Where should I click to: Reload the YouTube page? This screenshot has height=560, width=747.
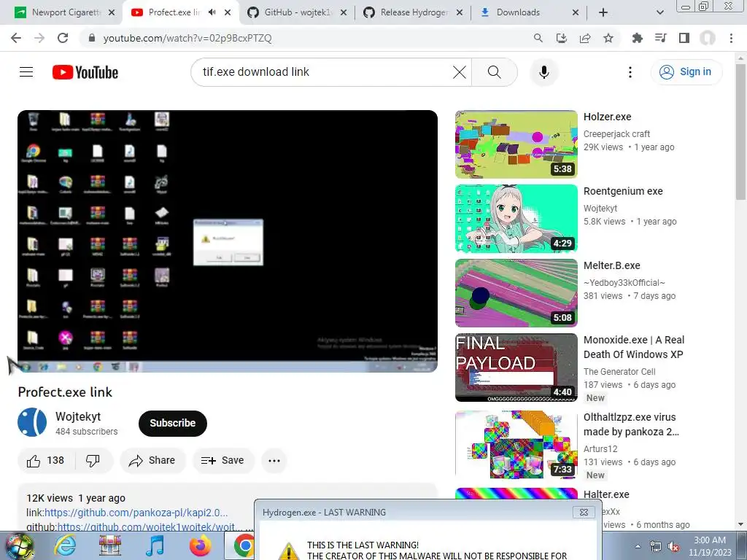tap(63, 38)
